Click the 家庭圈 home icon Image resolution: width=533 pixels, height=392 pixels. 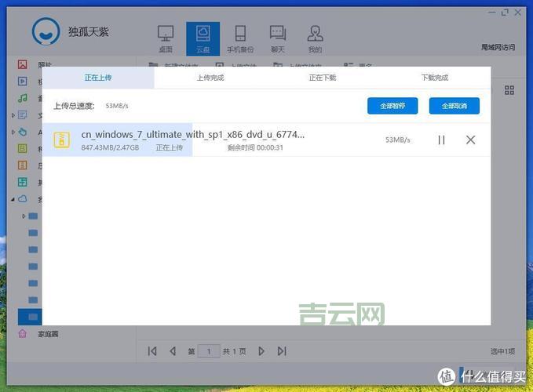point(23,334)
